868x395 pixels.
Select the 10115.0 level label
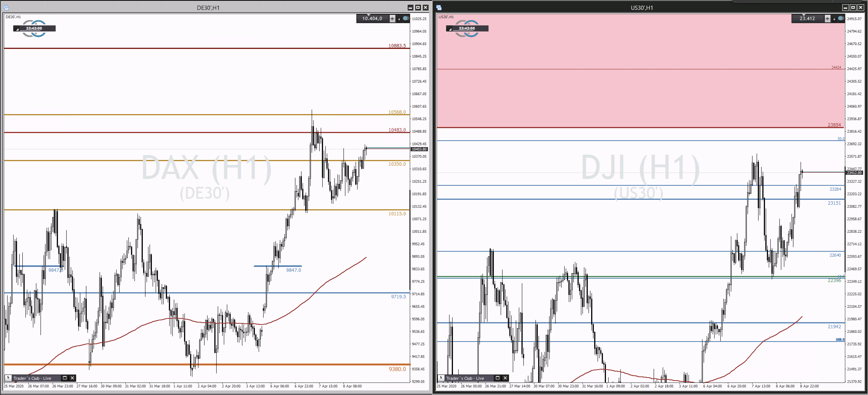[397, 214]
